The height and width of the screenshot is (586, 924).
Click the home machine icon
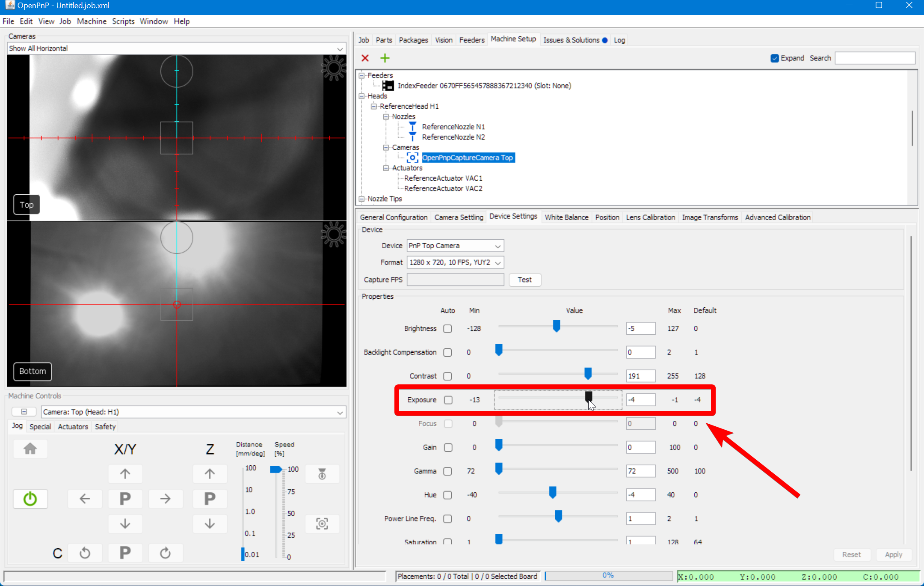coord(30,449)
